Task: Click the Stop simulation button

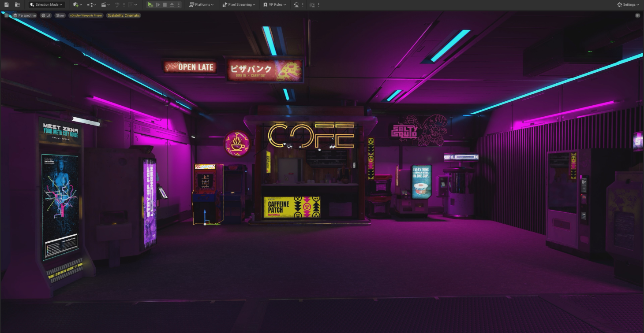Action: tap(165, 4)
